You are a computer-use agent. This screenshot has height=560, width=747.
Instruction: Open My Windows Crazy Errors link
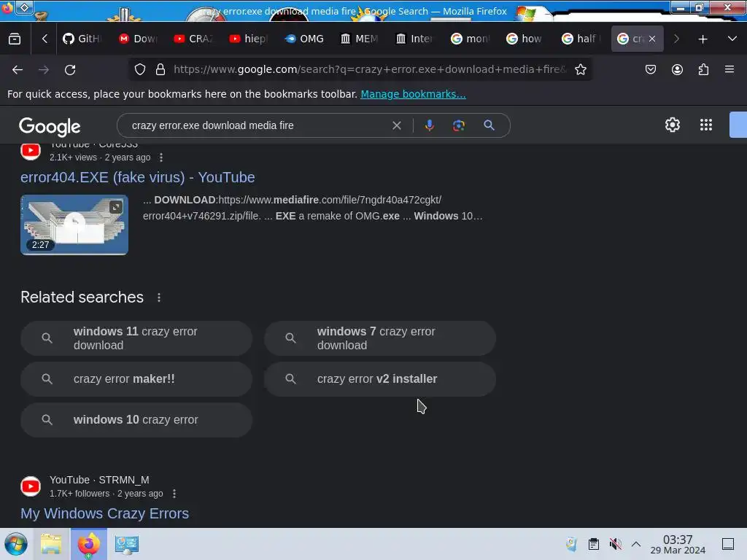(105, 513)
